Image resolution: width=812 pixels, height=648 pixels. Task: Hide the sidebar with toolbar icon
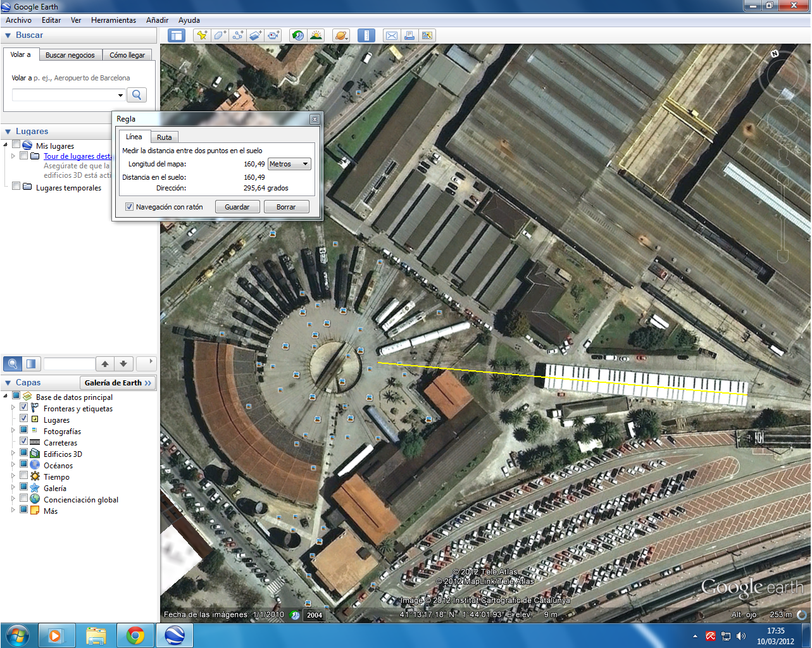[176, 35]
